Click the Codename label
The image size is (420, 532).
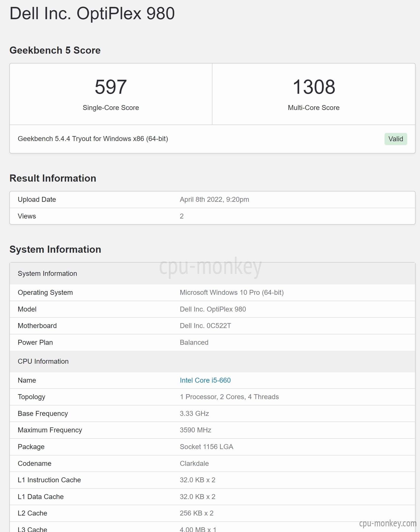tap(34, 463)
